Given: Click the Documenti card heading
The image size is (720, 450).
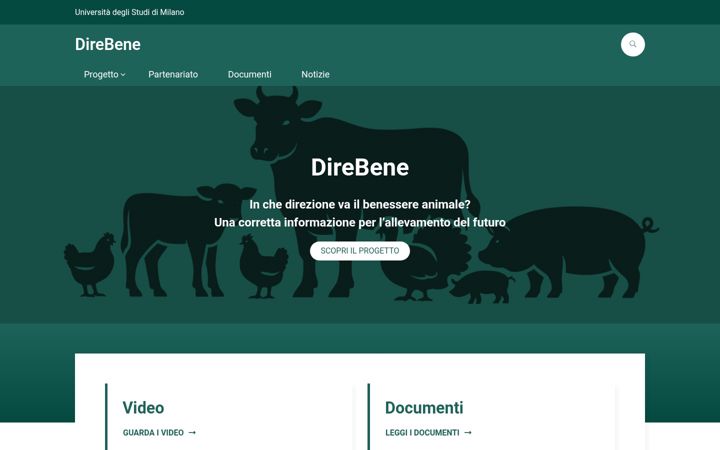Looking at the screenshot, I should click(x=424, y=408).
